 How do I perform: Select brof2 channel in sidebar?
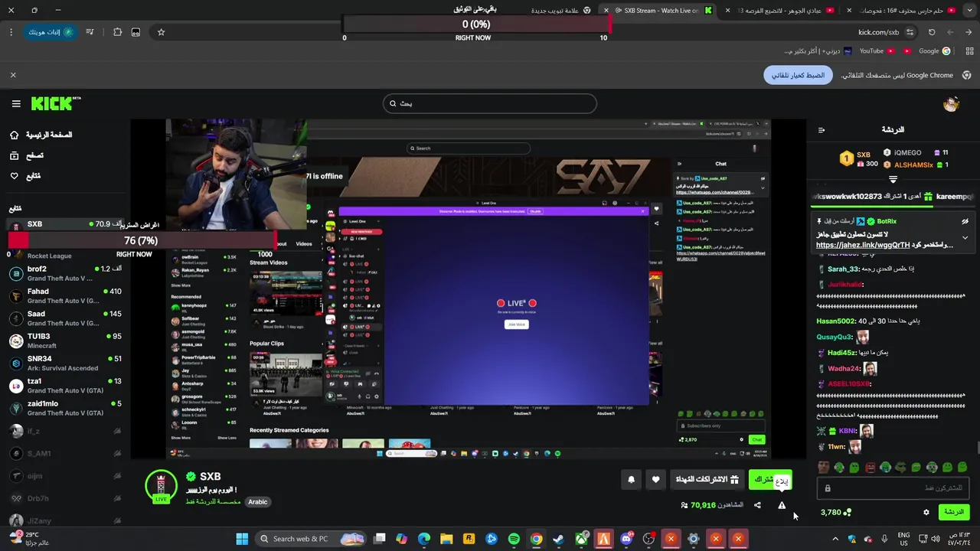coord(66,273)
